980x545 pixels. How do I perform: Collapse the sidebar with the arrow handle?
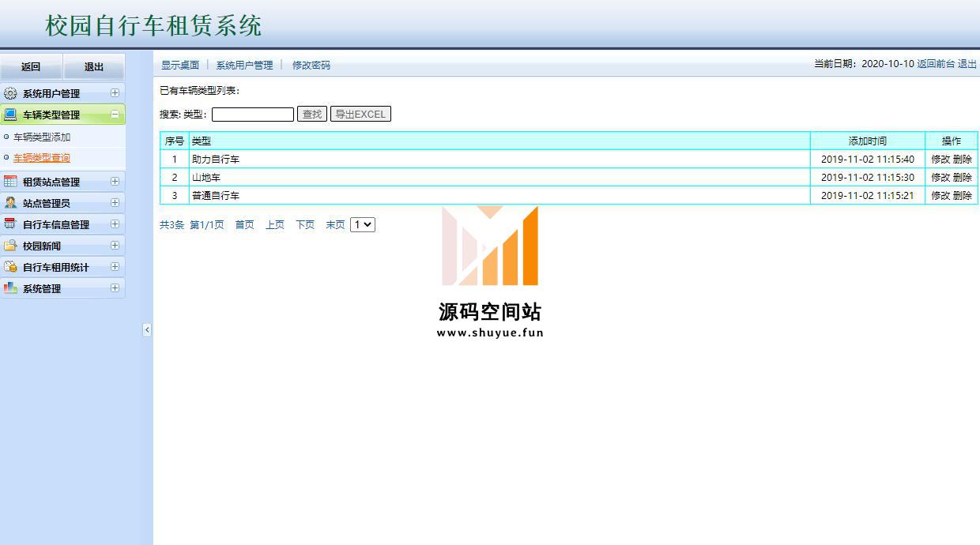147,330
